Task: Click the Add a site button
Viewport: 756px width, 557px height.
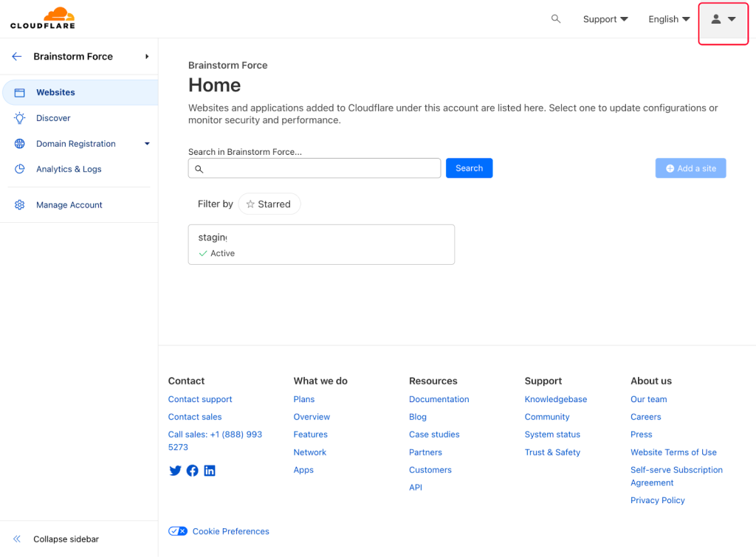Action: coord(690,168)
